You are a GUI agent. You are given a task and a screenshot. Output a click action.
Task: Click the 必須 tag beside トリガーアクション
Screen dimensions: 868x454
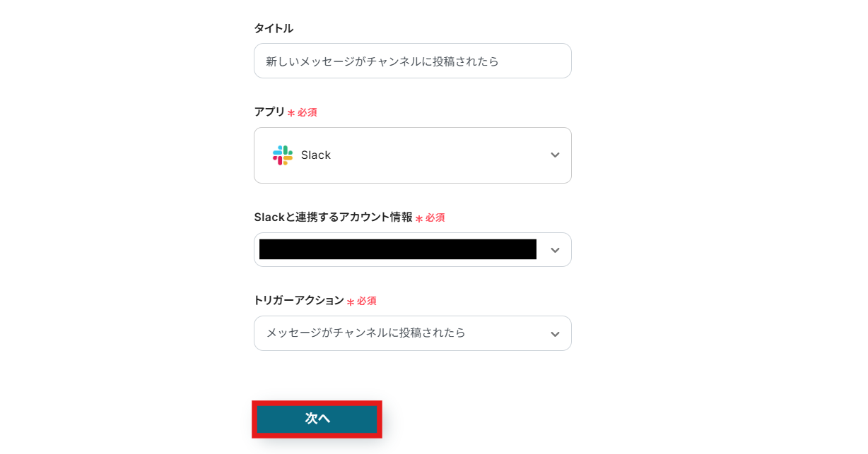(366, 301)
